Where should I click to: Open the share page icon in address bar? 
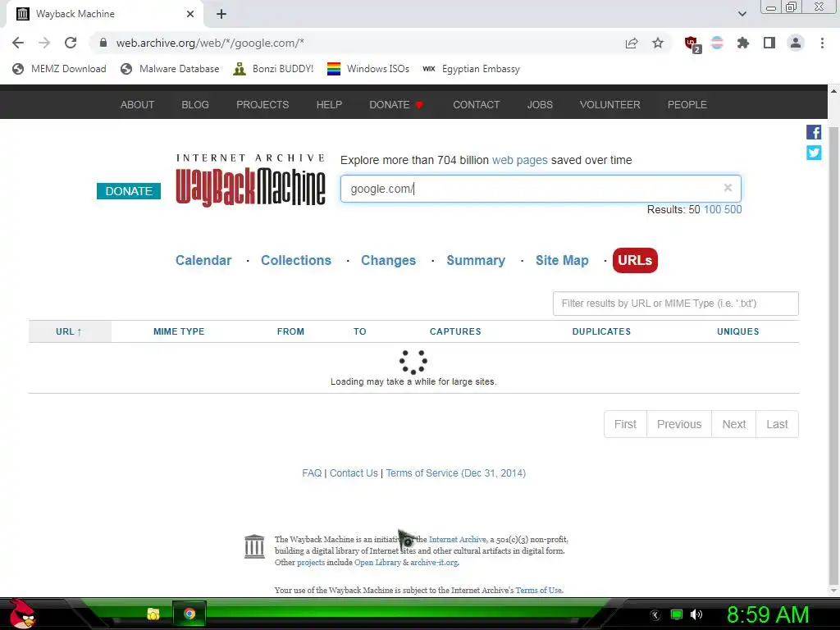coord(632,43)
